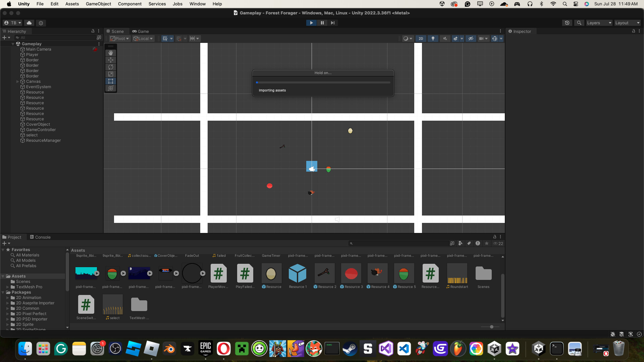
Task: Select the Move tool
Action: [x=111, y=60]
